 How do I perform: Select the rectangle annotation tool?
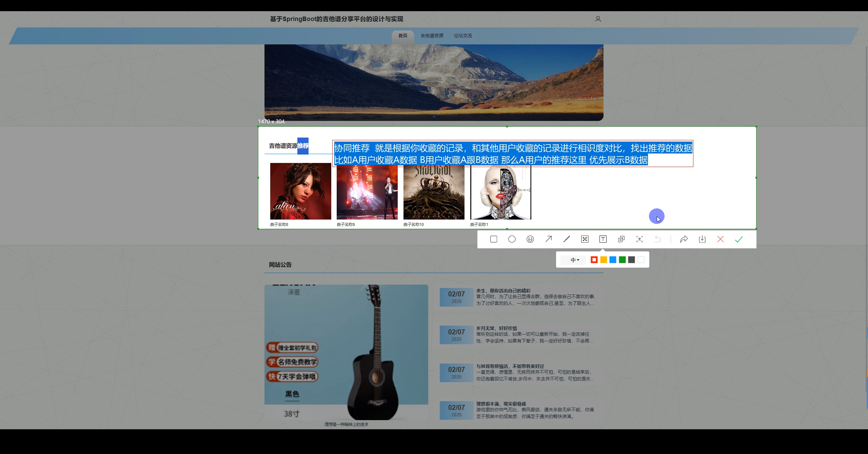point(494,239)
